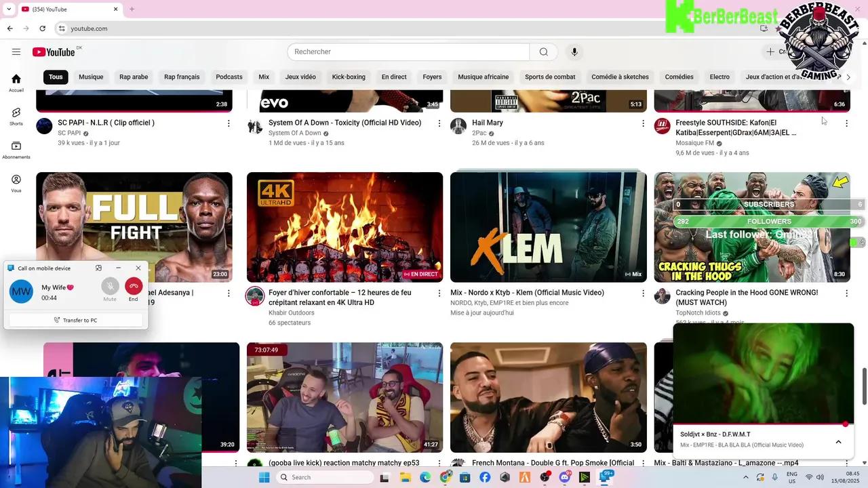Select the Musique africaine filter chip
Screen dimensions: 868x488
point(484,77)
